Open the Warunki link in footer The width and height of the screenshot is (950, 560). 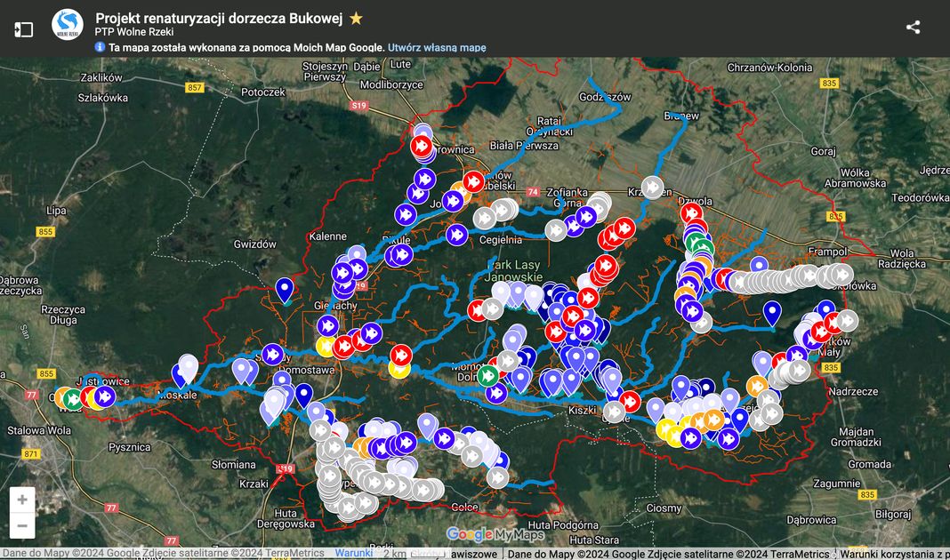pyautogui.click(x=354, y=553)
